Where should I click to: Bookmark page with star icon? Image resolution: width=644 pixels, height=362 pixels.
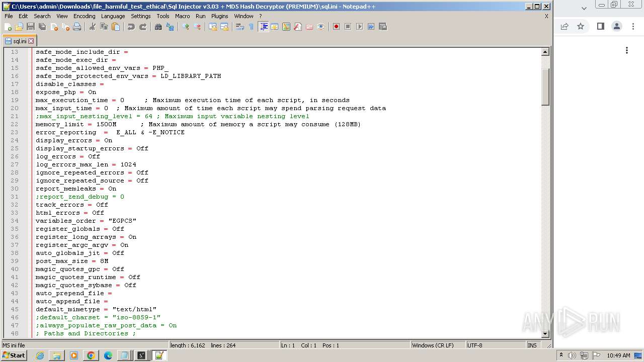[581, 26]
